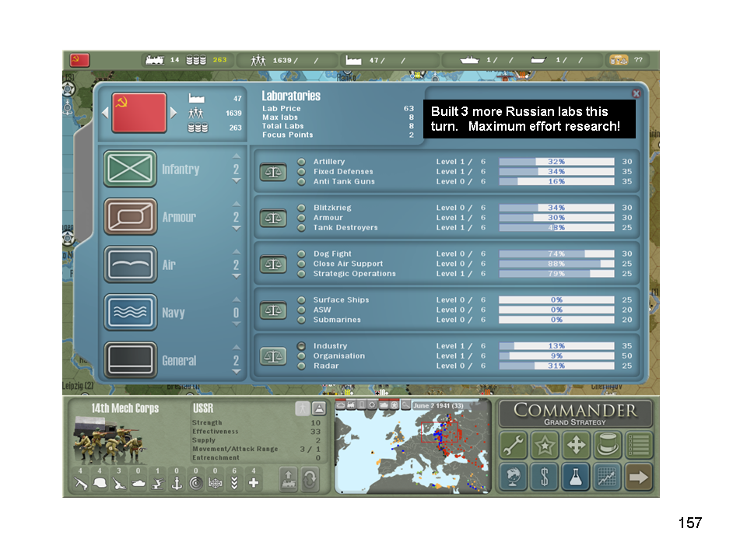Click the Europe minimap
Screen dimensions: 747x560
(x=412, y=451)
